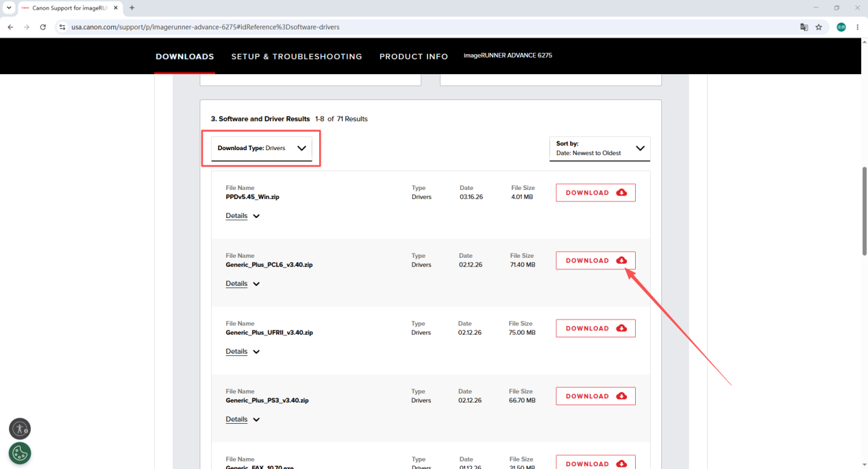
Task: Click the 75.00 MB file size
Action: (522, 333)
